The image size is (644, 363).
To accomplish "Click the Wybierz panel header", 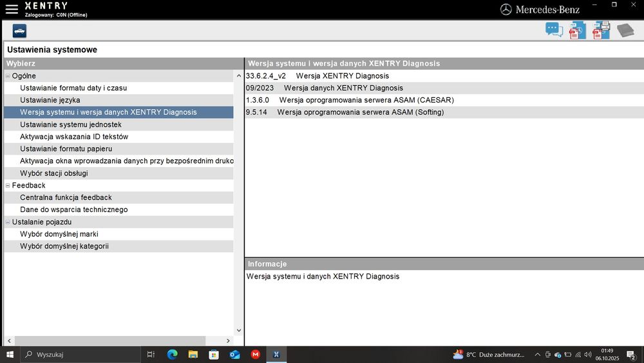I will 124,63.
